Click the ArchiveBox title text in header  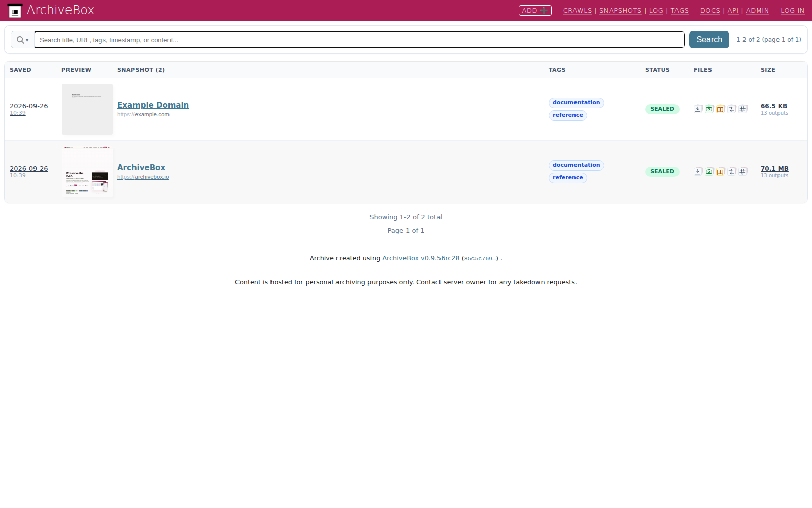click(x=60, y=10)
